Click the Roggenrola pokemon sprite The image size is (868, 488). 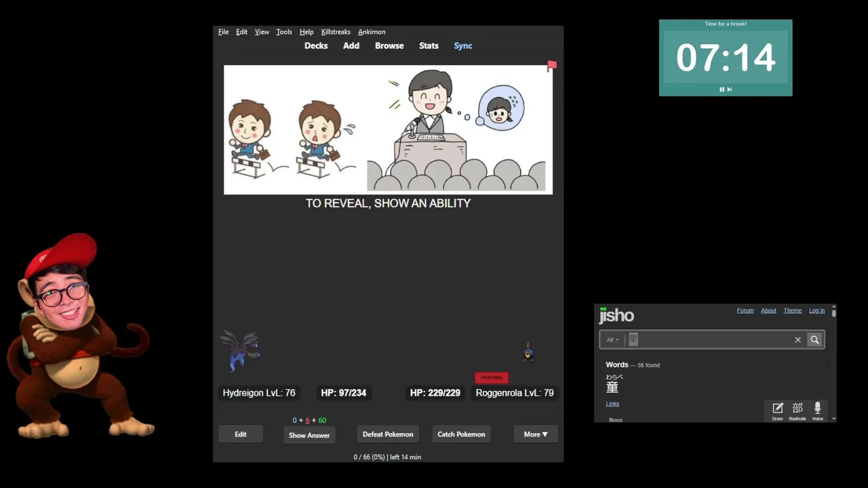[x=528, y=352]
